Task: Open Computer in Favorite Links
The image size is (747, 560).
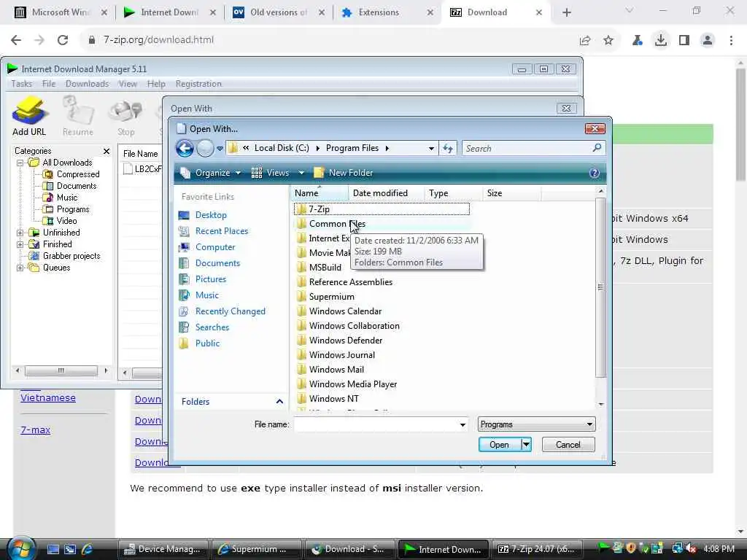Action: [215, 247]
